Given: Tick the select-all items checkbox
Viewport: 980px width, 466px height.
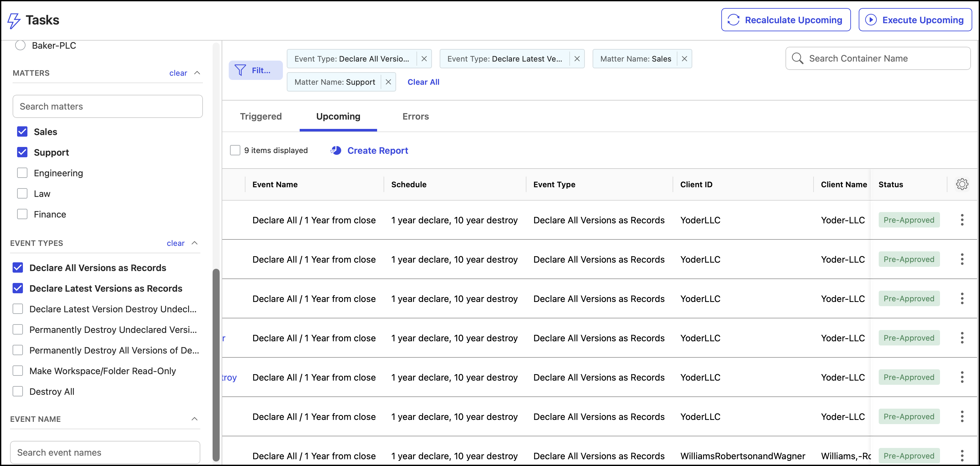Looking at the screenshot, I should (235, 150).
